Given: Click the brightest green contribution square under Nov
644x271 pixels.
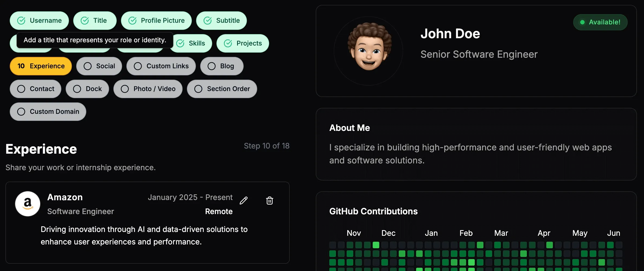Looking at the screenshot, I should coord(376,245).
